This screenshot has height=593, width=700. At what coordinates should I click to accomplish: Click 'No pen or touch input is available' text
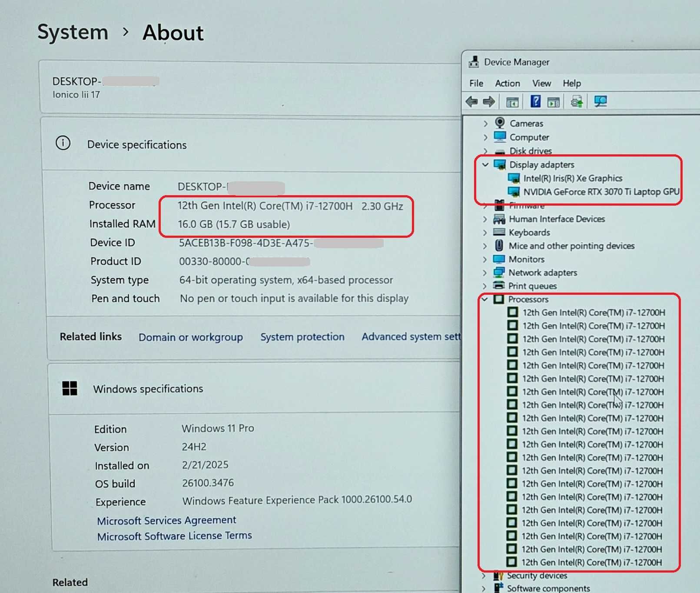(294, 298)
